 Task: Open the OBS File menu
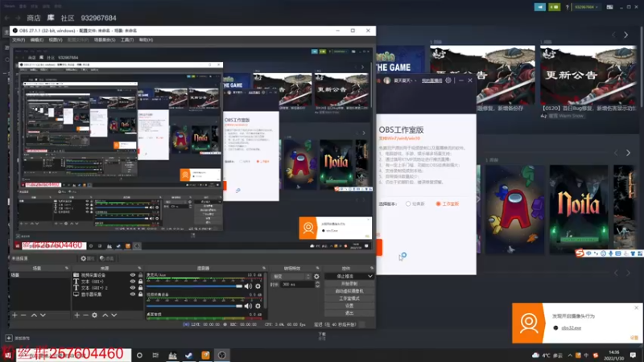(19, 39)
